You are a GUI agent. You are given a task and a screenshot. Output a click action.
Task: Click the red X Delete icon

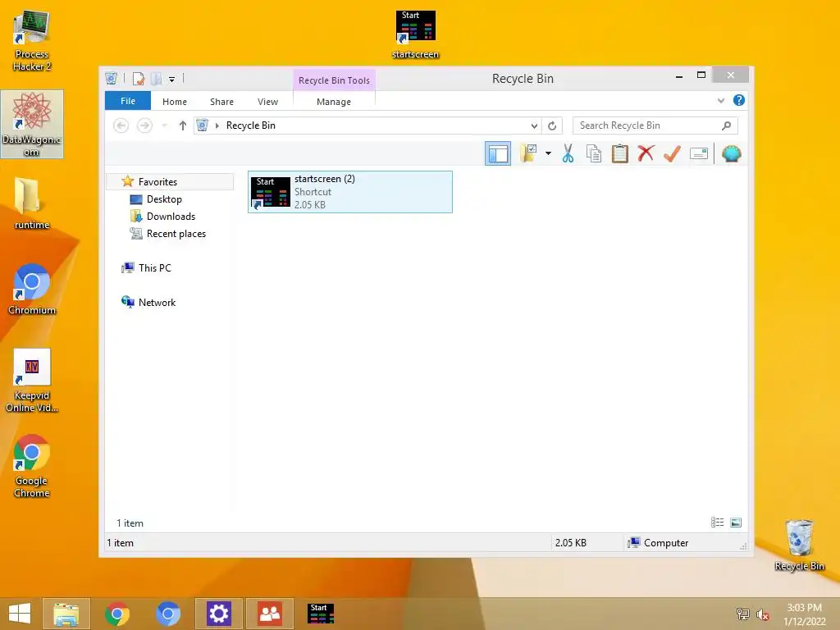(x=646, y=153)
